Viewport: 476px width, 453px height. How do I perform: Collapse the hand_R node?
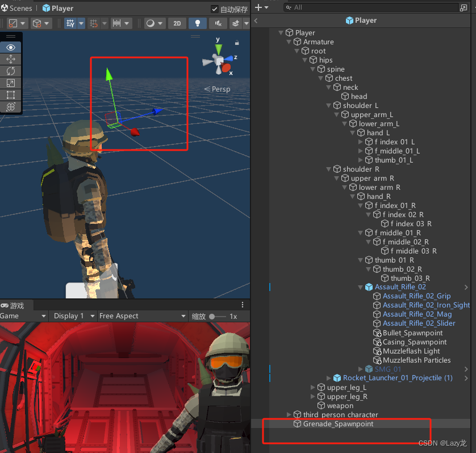(x=352, y=197)
